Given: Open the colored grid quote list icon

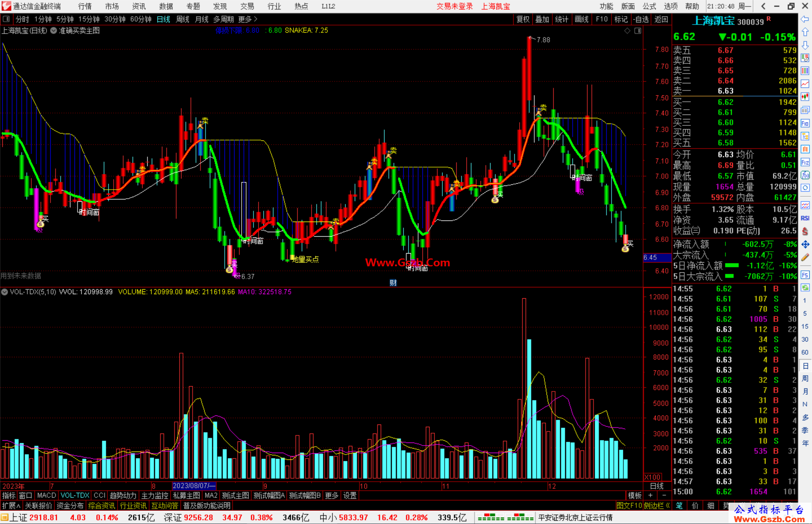Looking at the screenshot, I should click(x=805, y=71).
